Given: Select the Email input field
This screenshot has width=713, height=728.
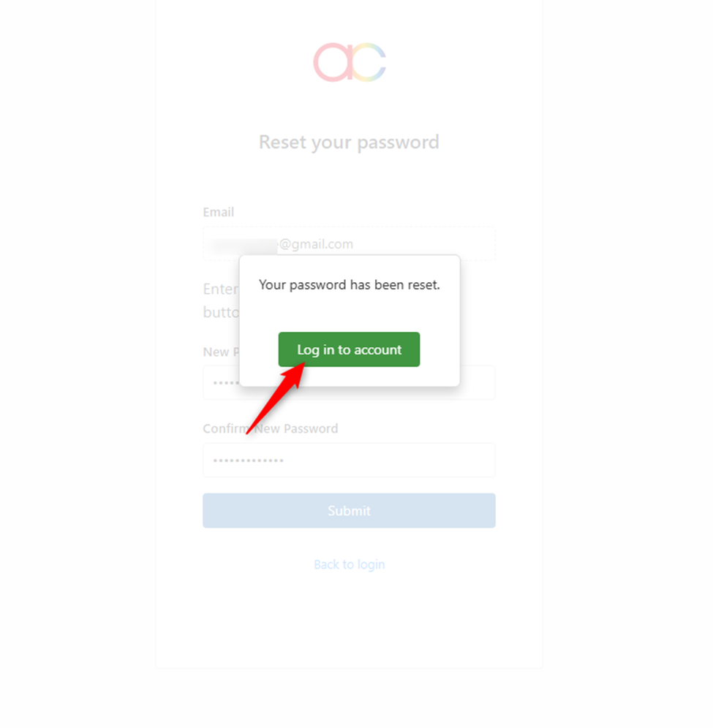Looking at the screenshot, I should pos(349,243).
